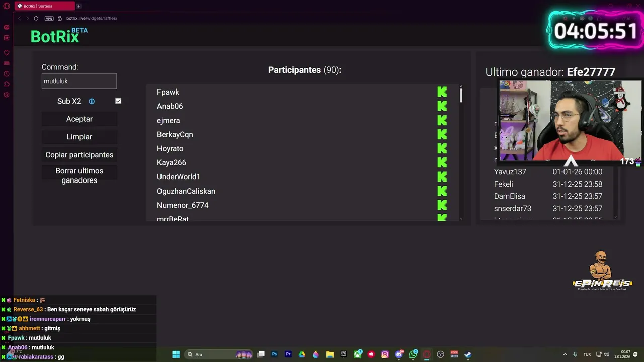Open the sidebar settings gear icon
The width and height of the screenshot is (644, 362).
coord(7,95)
